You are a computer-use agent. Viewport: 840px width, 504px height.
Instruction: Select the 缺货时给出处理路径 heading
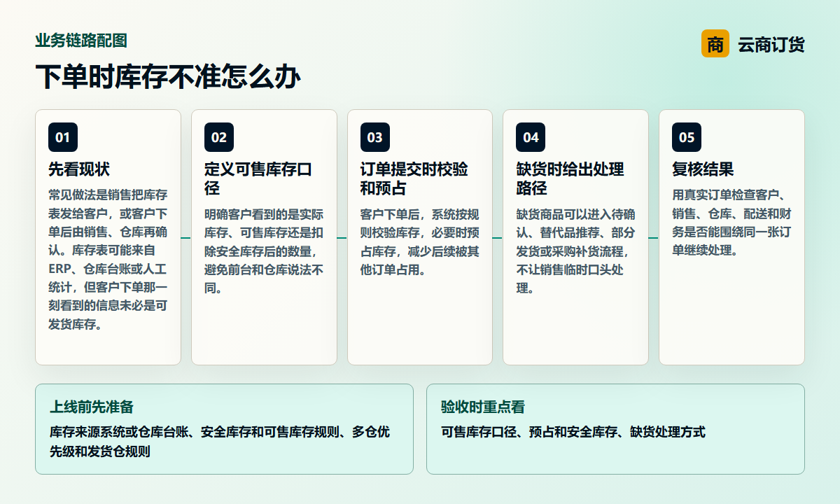point(570,179)
